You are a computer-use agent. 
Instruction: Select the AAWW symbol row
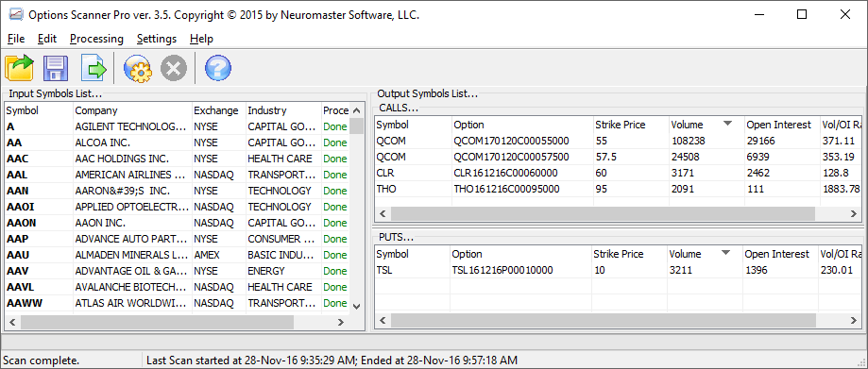(x=178, y=303)
